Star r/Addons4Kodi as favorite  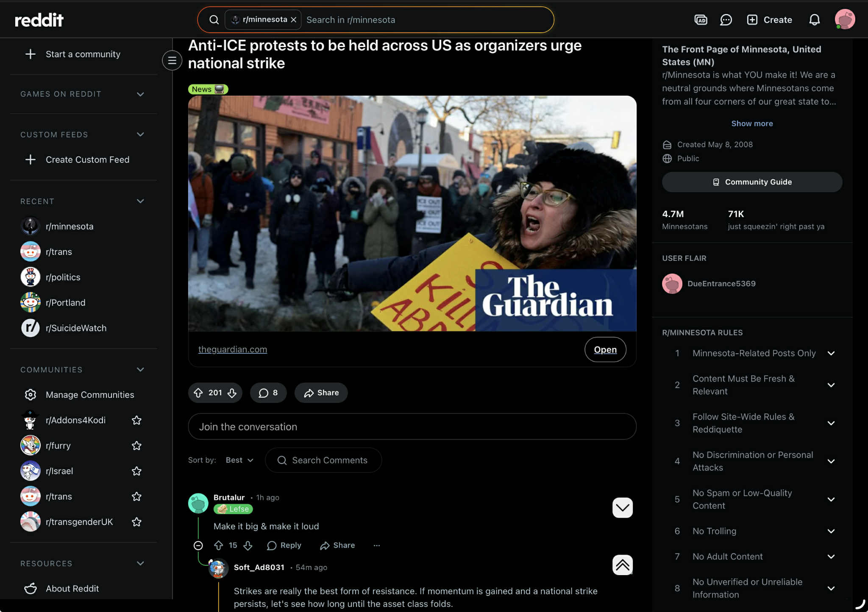(x=136, y=420)
